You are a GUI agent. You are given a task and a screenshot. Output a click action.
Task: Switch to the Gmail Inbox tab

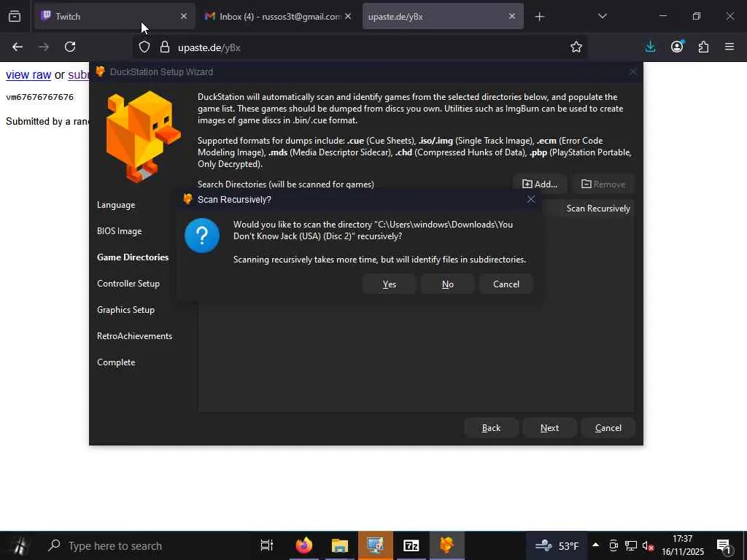(x=279, y=16)
